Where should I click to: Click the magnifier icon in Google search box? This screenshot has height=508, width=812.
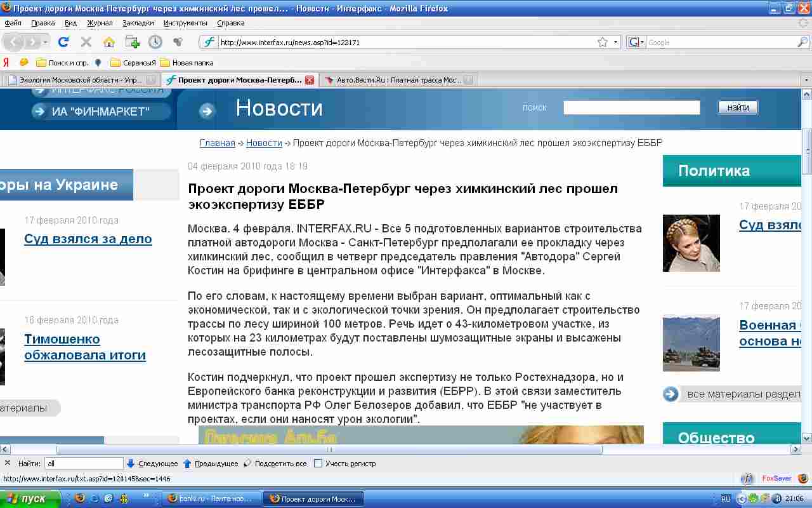coord(802,43)
